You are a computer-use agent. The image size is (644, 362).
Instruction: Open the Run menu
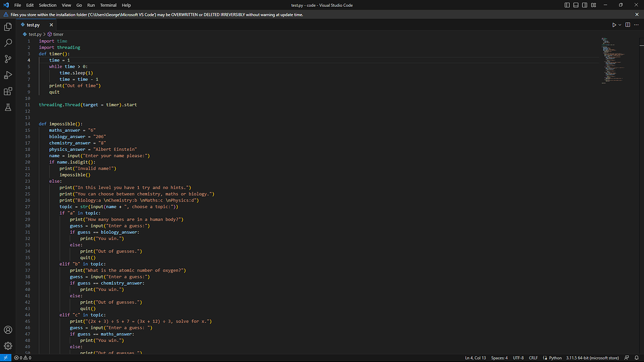click(91, 5)
